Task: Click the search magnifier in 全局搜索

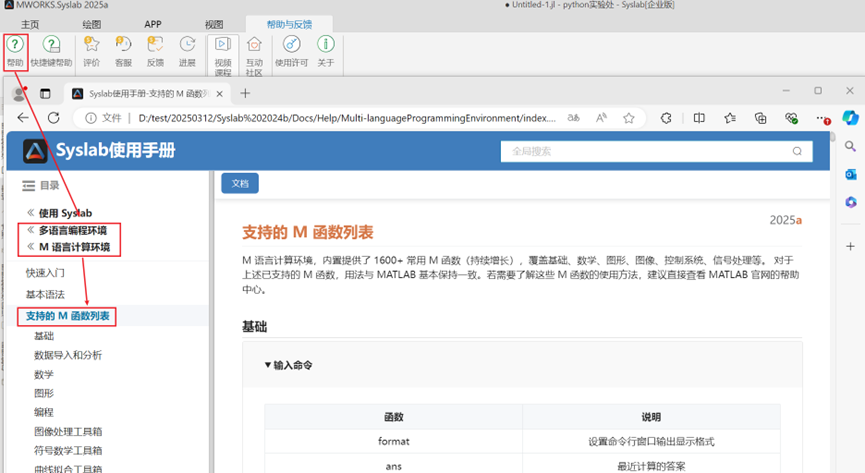Action: pyautogui.click(x=797, y=151)
